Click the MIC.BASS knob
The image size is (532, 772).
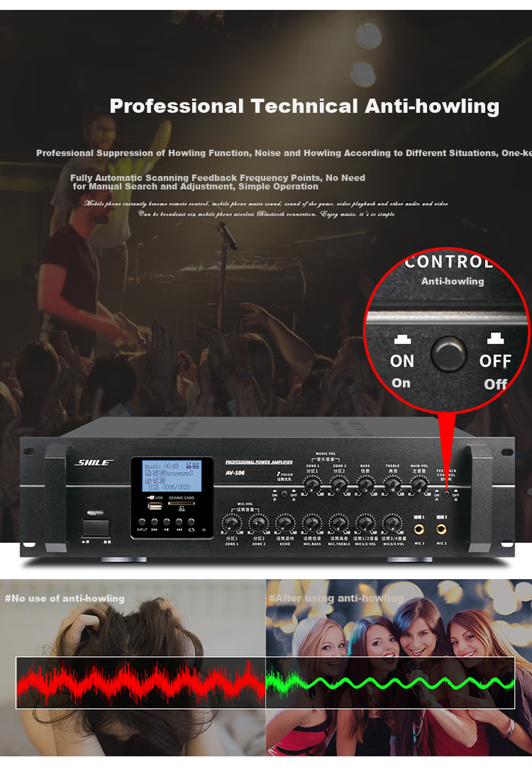(312, 524)
